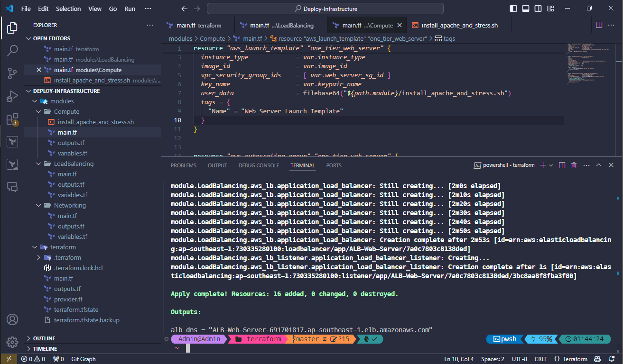
Task: Open the main.tf terraform editor tab
Action: point(198,26)
